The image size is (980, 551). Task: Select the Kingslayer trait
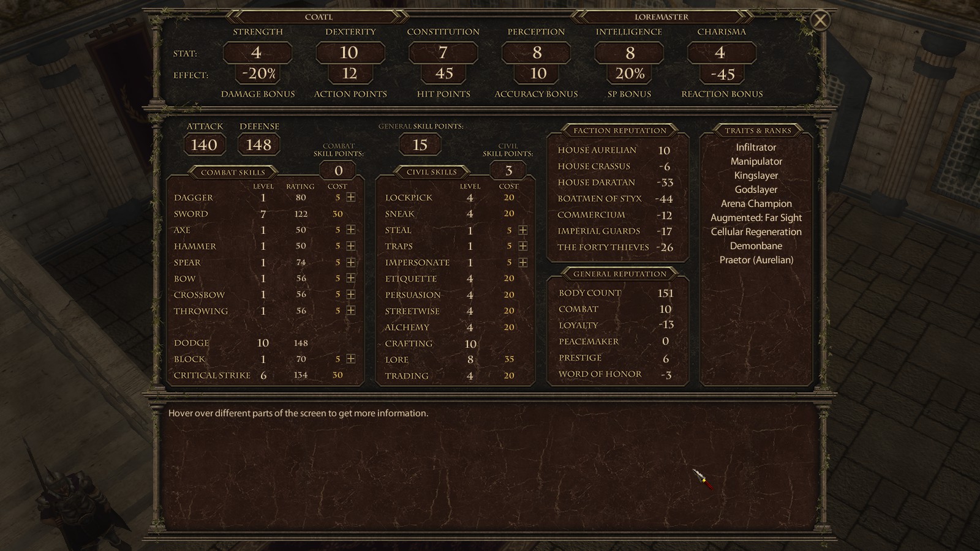pos(756,176)
